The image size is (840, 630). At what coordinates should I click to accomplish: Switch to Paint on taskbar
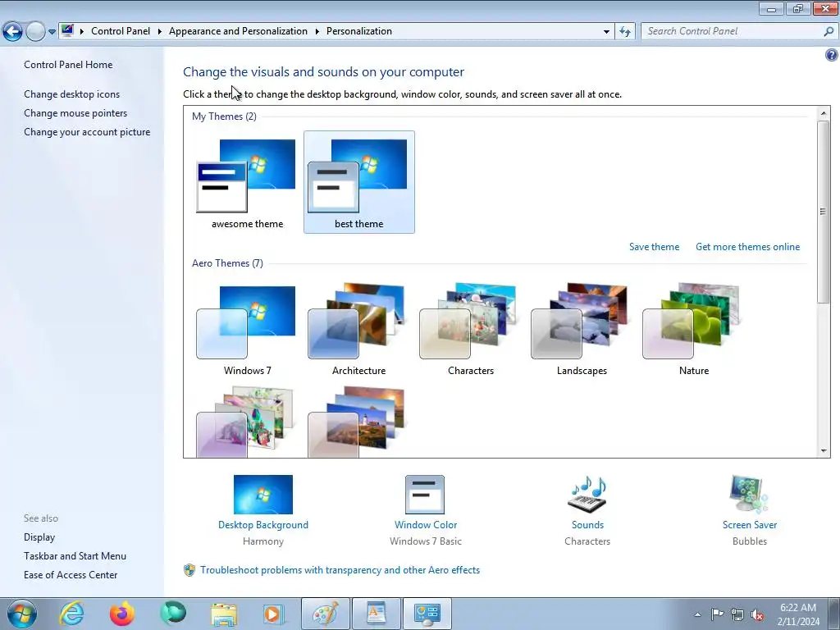click(x=325, y=614)
